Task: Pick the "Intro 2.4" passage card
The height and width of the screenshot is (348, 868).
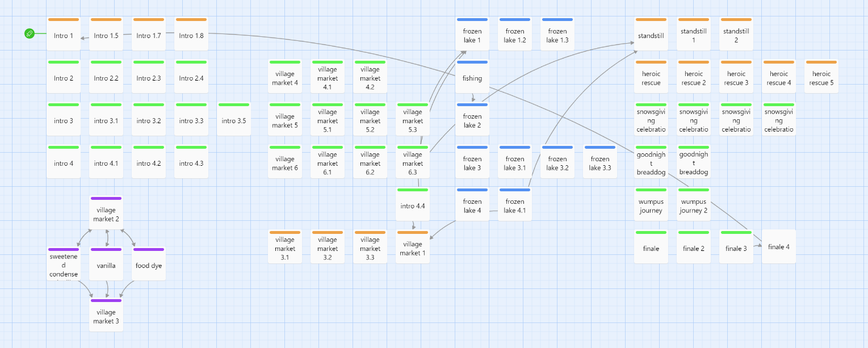Action: pos(191,77)
